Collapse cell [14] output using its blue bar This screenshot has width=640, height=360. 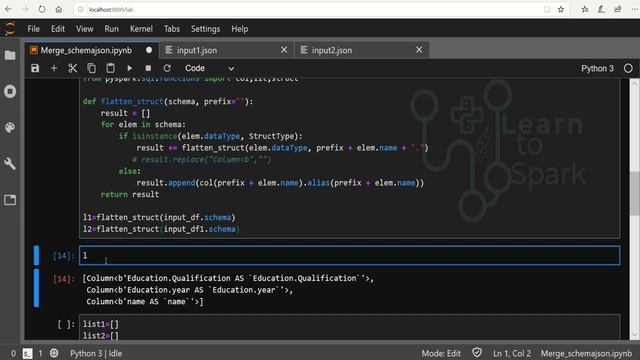(36, 288)
